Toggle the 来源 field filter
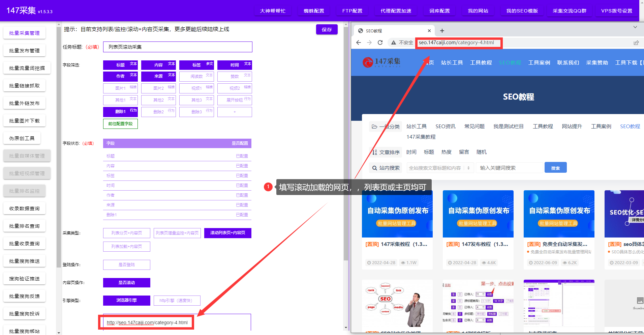644x335 pixels. pos(158,76)
